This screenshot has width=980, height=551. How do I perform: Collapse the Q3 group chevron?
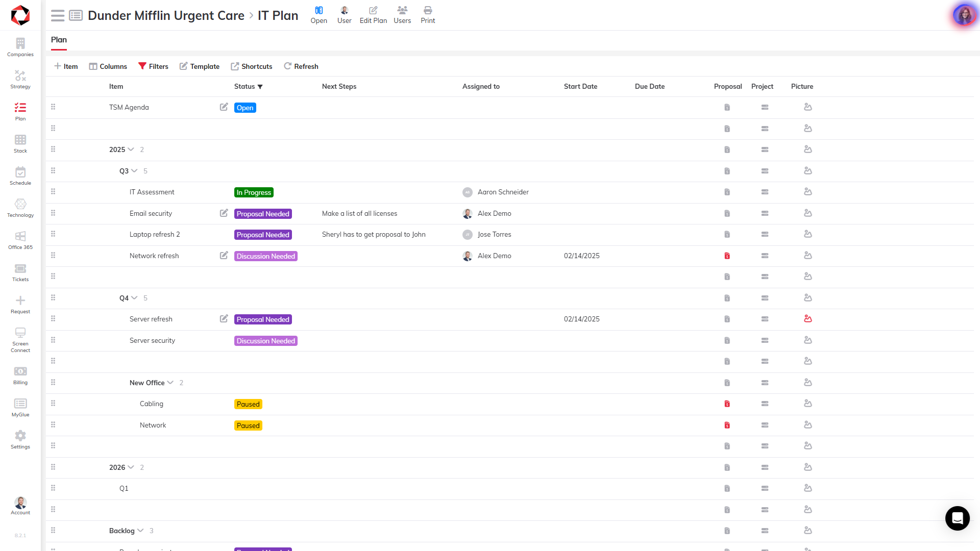[134, 171]
